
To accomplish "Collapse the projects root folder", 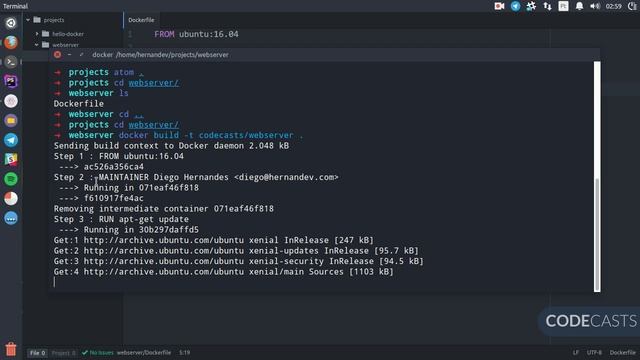I will [x=28, y=20].
